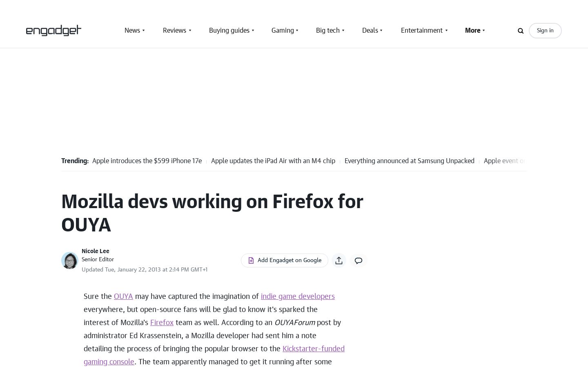Click the Senior Editor title text
This screenshot has height=368, width=588.
pyautogui.click(x=98, y=259)
